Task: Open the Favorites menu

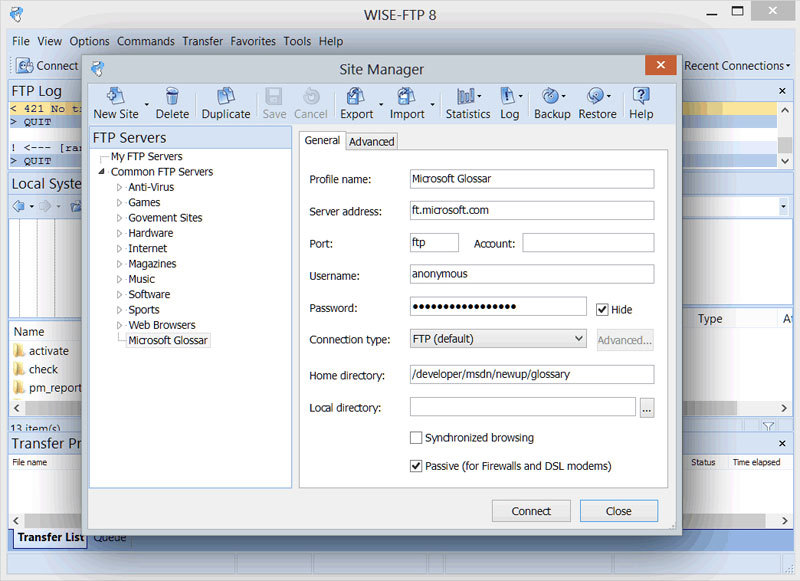Action: [253, 41]
